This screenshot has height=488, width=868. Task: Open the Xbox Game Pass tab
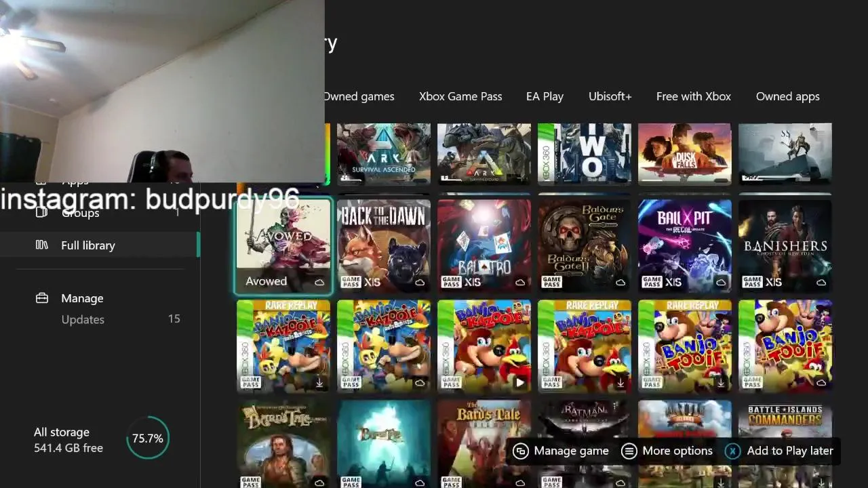click(x=460, y=96)
